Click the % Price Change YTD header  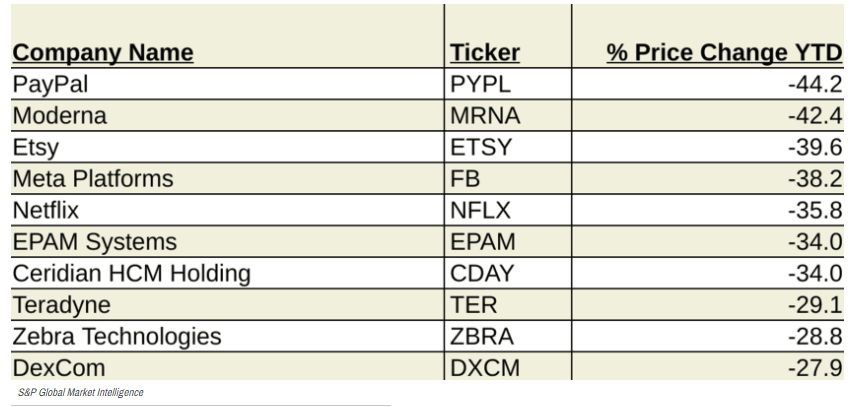pyautogui.click(x=724, y=53)
